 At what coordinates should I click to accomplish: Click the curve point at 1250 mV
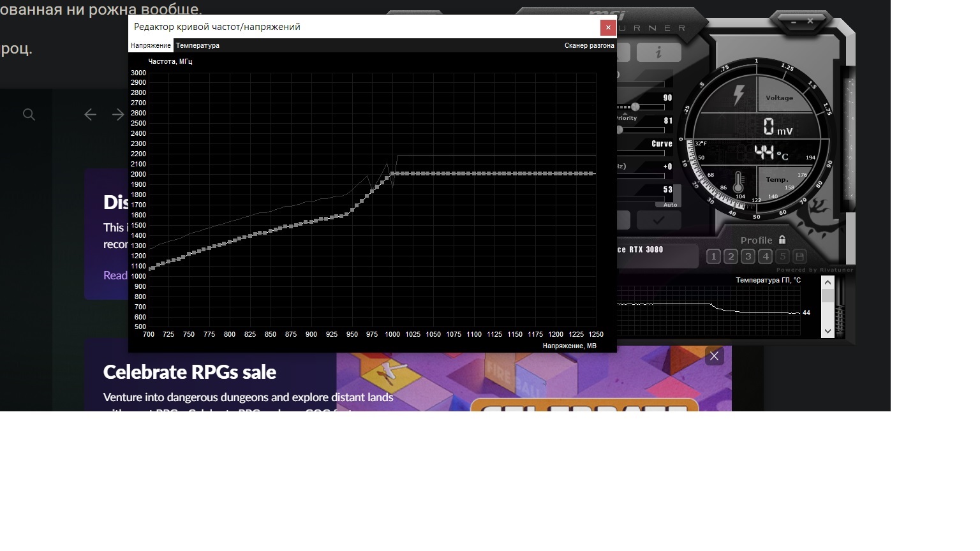[593, 173]
